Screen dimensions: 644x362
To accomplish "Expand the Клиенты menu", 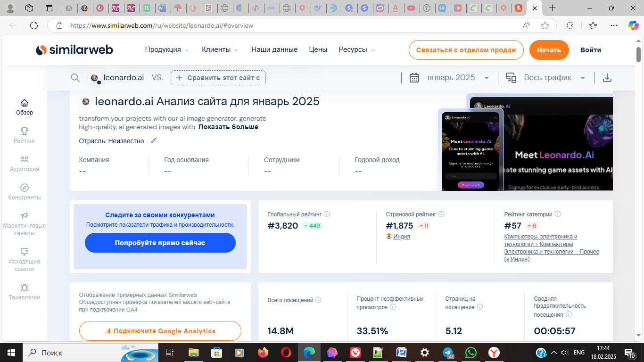I will [x=220, y=49].
